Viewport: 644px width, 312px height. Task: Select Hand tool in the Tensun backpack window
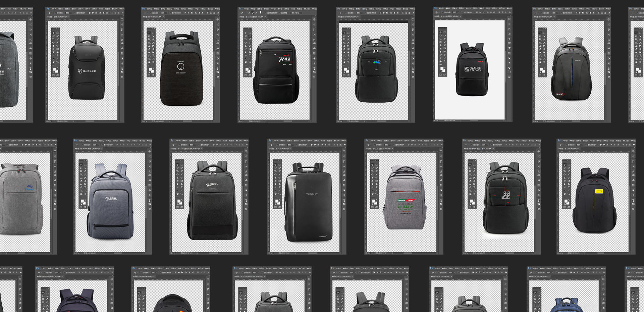[275, 194]
